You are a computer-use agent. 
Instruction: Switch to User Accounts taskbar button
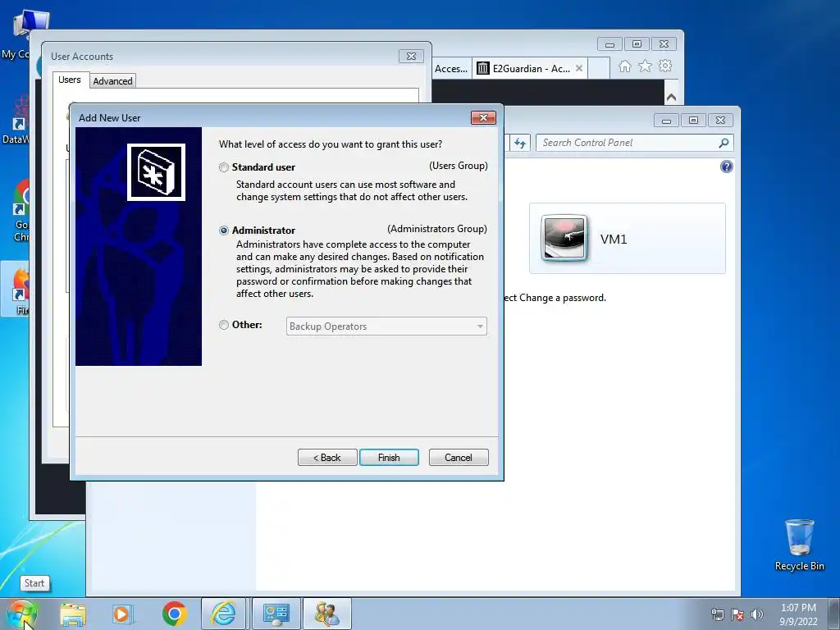pos(326,614)
